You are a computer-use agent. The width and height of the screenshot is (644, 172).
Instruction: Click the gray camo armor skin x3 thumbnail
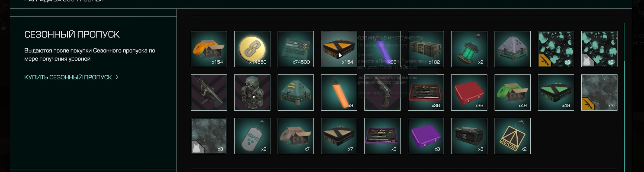click(x=209, y=136)
